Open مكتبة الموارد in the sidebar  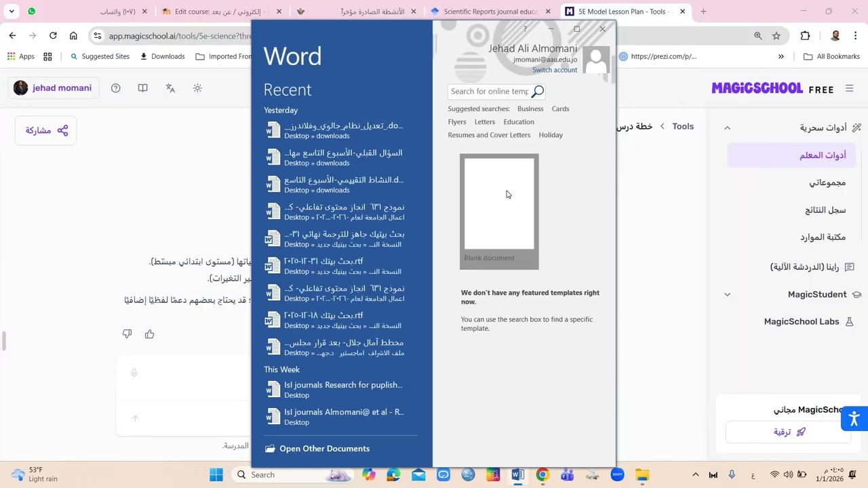coord(823,237)
